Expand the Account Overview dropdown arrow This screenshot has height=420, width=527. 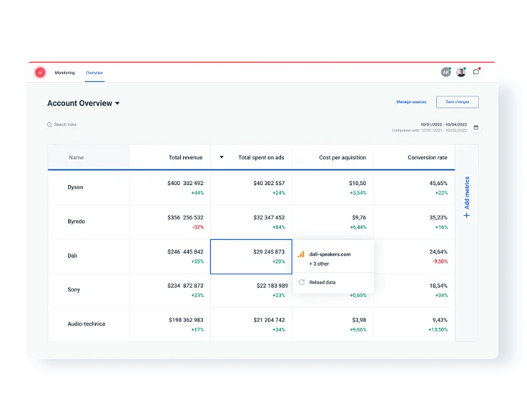[x=117, y=103]
